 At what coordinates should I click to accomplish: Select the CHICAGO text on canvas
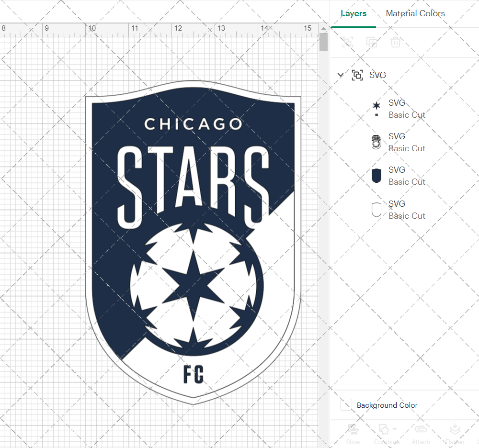point(193,124)
